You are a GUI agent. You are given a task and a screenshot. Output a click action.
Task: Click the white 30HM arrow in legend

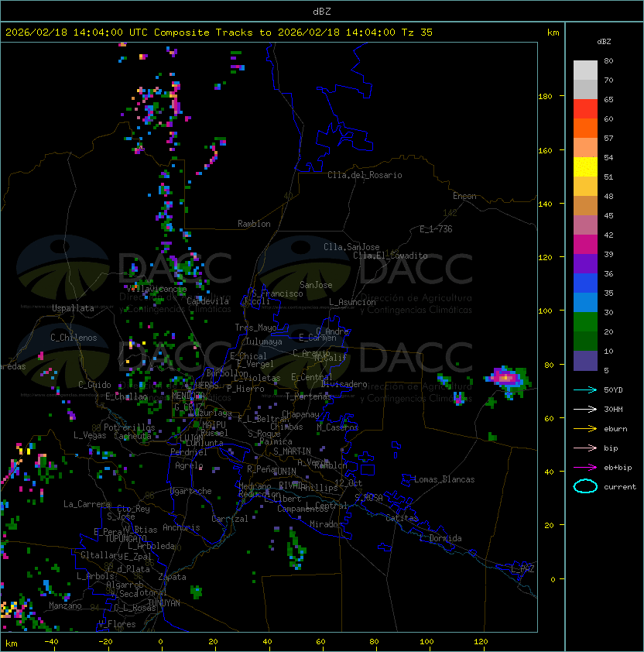pyautogui.click(x=585, y=409)
